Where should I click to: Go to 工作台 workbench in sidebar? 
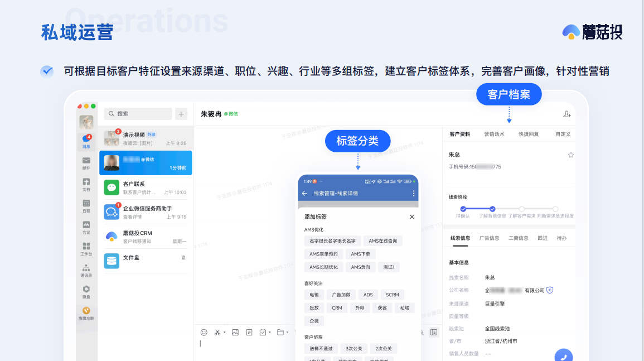coord(86,248)
